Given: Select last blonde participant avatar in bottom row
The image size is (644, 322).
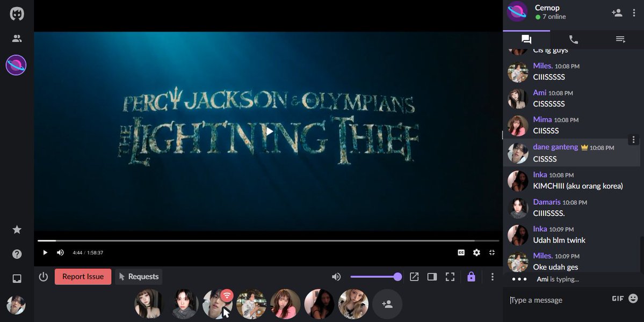Looking at the screenshot, I should 353,304.
